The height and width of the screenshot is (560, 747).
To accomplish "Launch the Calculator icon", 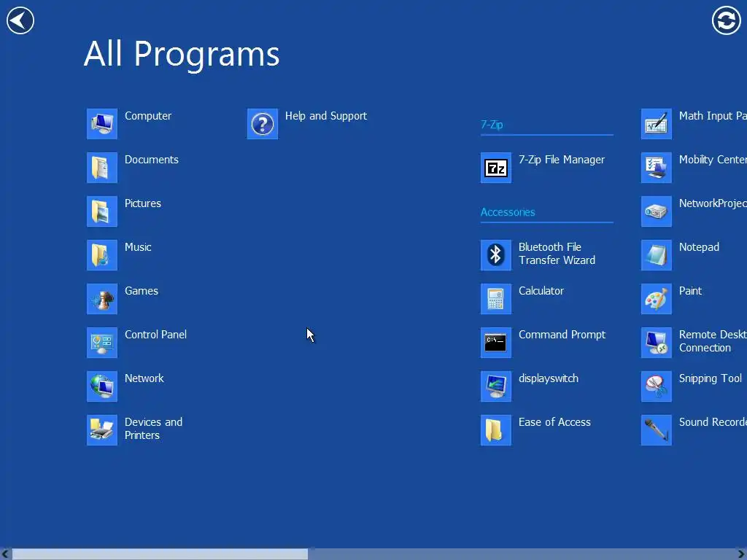I will click(x=496, y=299).
